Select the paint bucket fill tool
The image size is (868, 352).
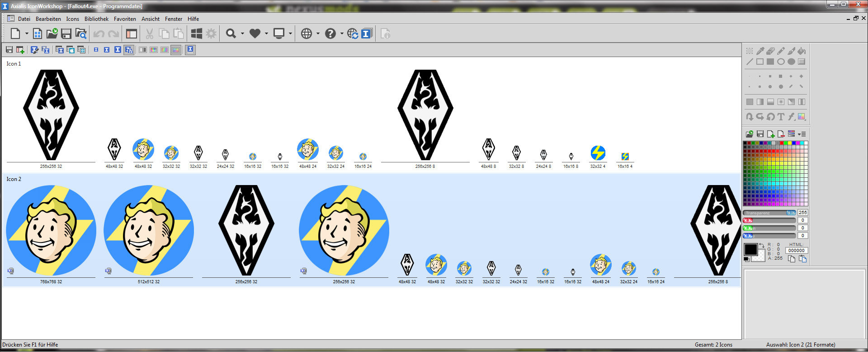point(802,51)
